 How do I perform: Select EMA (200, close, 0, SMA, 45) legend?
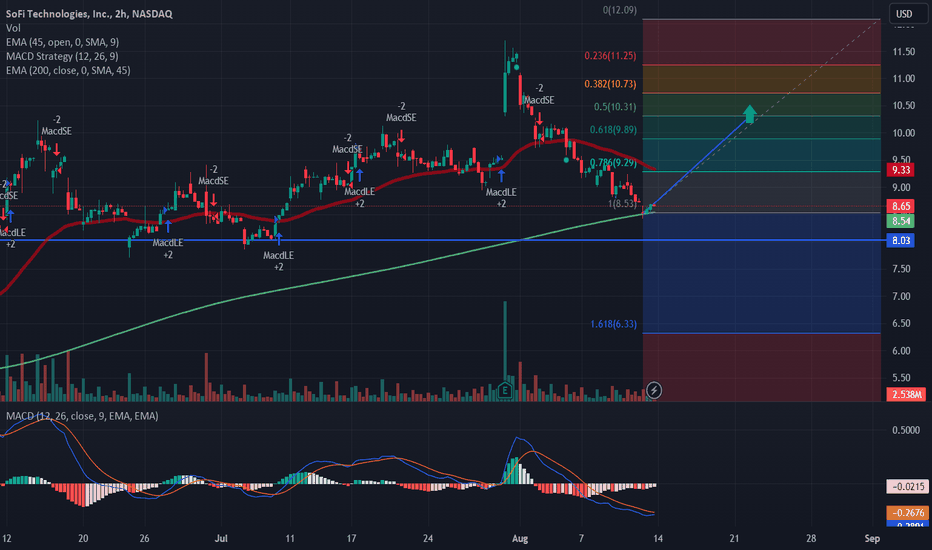68,70
